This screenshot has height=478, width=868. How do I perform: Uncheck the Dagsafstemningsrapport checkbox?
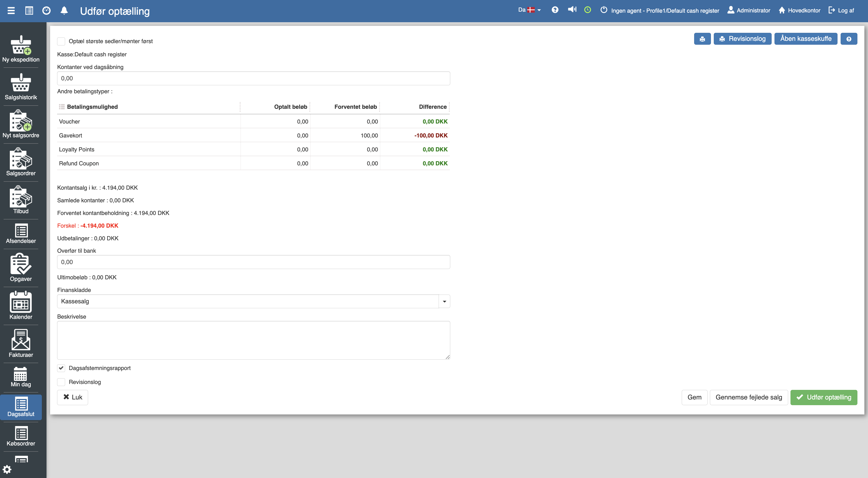(x=61, y=368)
